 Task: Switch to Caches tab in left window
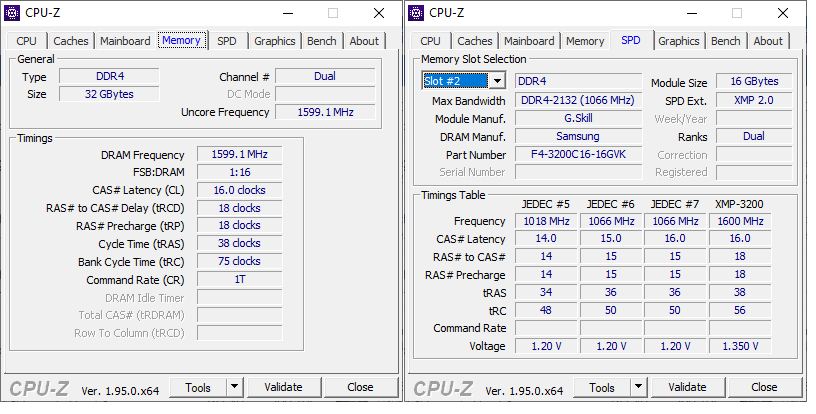point(71,41)
